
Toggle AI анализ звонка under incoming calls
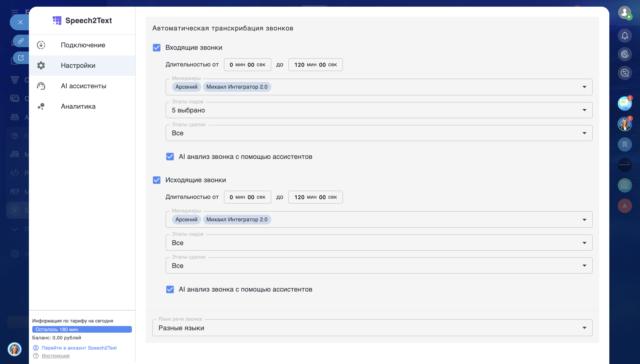point(170,156)
